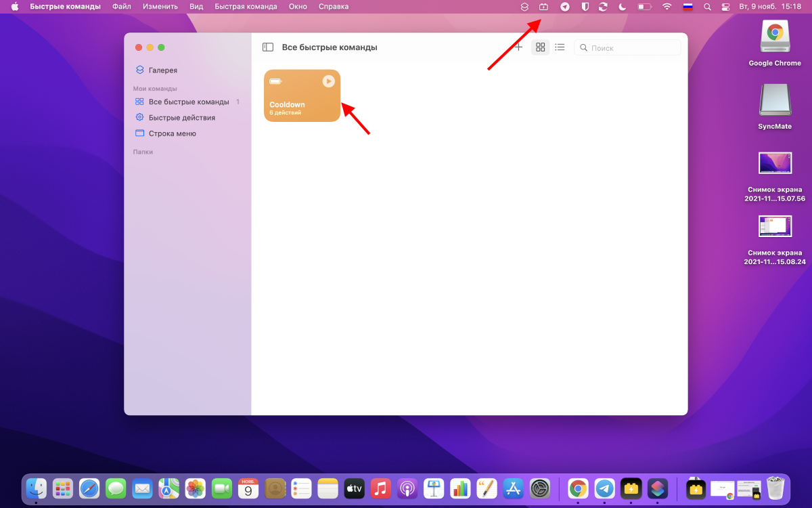Screen dimensions: 812x508
Task: Open App Store from the Dock
Action: click(x=514, y=488)
